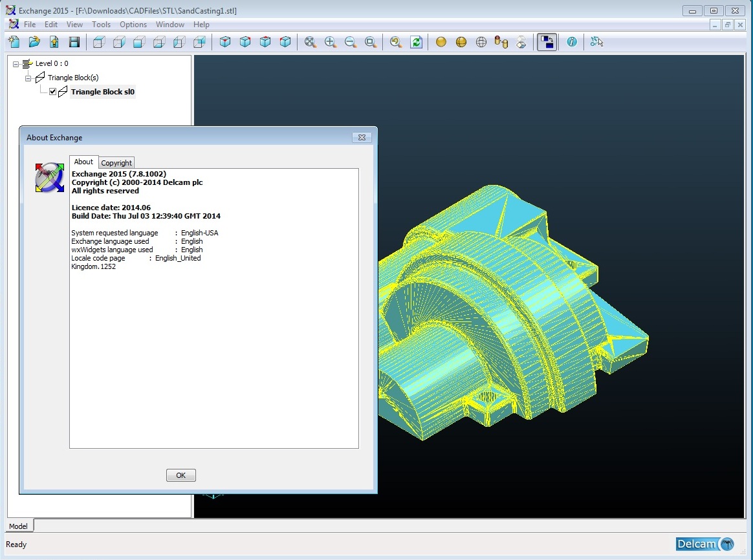Click the Zoom in magnifier icon

[331, 42]
